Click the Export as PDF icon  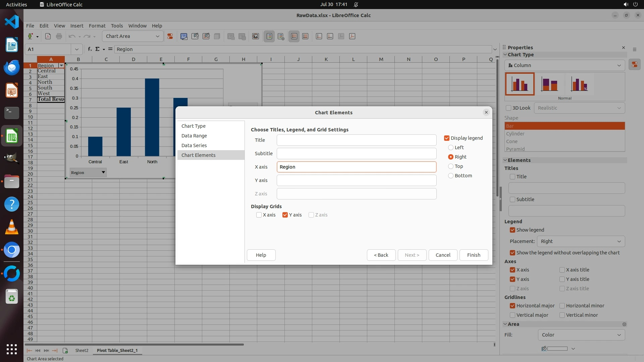pos(48,36)
